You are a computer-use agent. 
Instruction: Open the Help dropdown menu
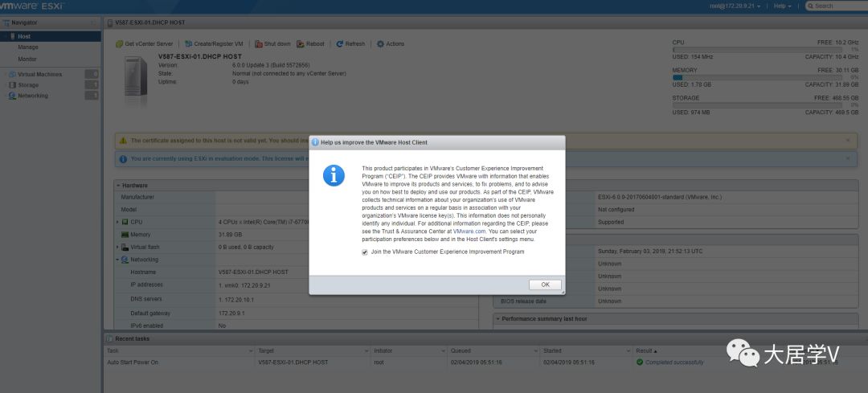[782, 6]
